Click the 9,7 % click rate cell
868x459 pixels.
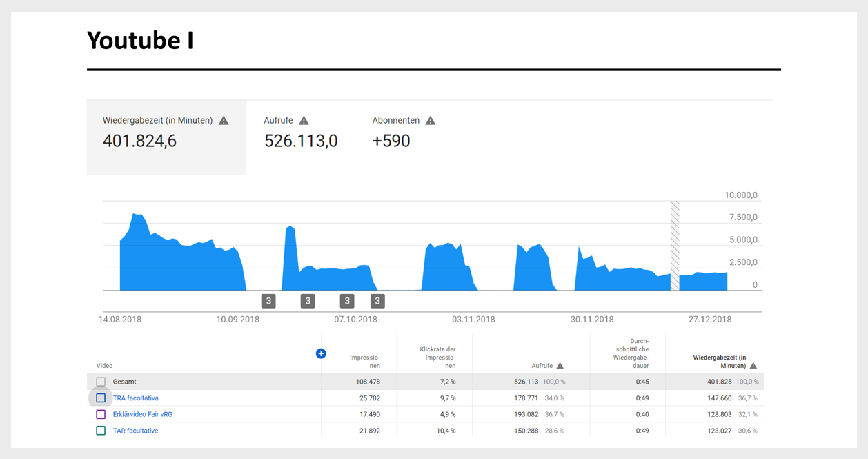[x=447, y=398]
